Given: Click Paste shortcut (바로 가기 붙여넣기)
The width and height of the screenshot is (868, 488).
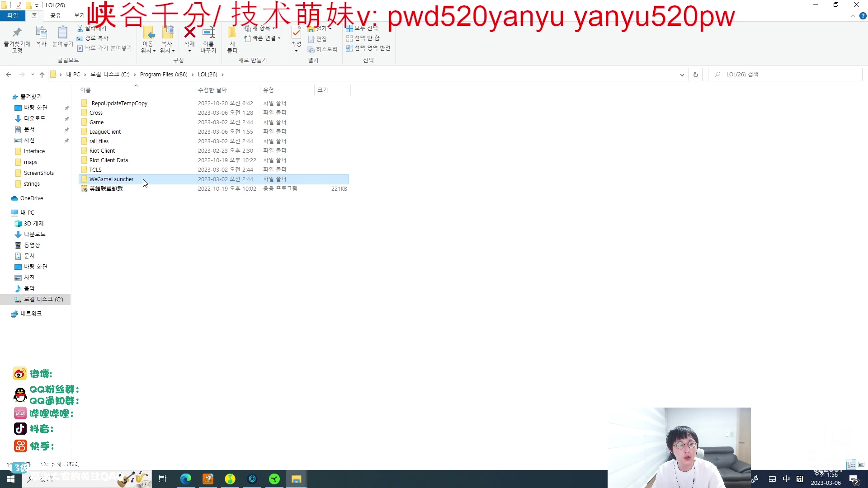Looking at the screenshot, I should [x=104, y=48].
